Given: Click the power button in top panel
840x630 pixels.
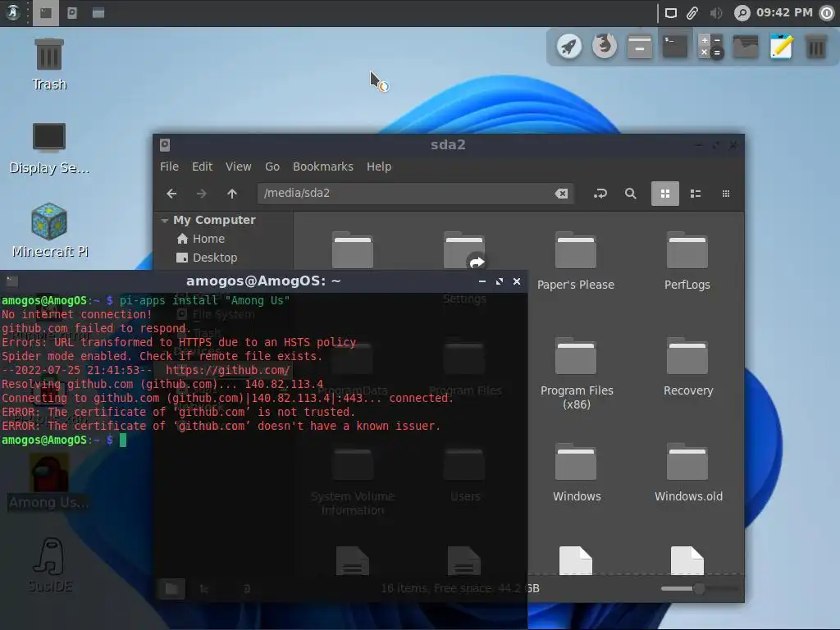Looking at the screenshot, I should click(x=827, y=13).
